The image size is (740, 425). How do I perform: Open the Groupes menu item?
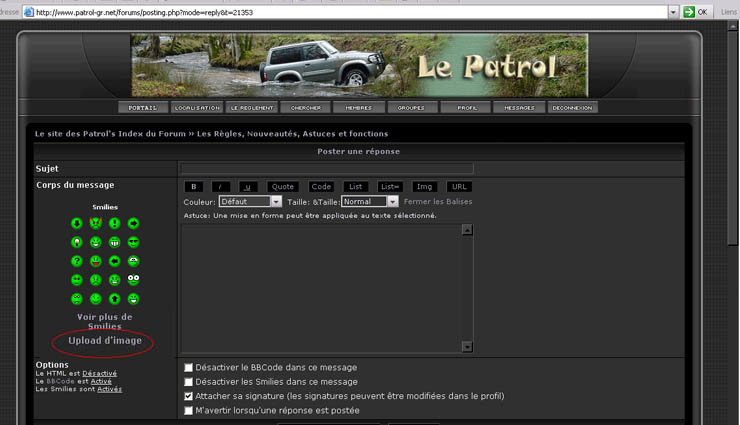[411, 108]
